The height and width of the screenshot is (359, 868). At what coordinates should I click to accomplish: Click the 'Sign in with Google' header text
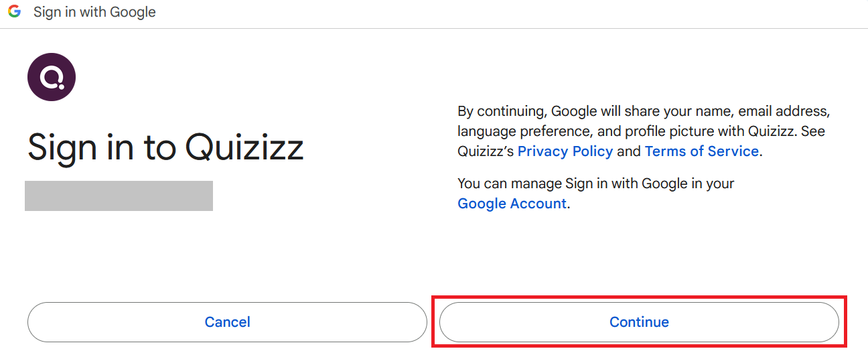click(x=94, y=12)
